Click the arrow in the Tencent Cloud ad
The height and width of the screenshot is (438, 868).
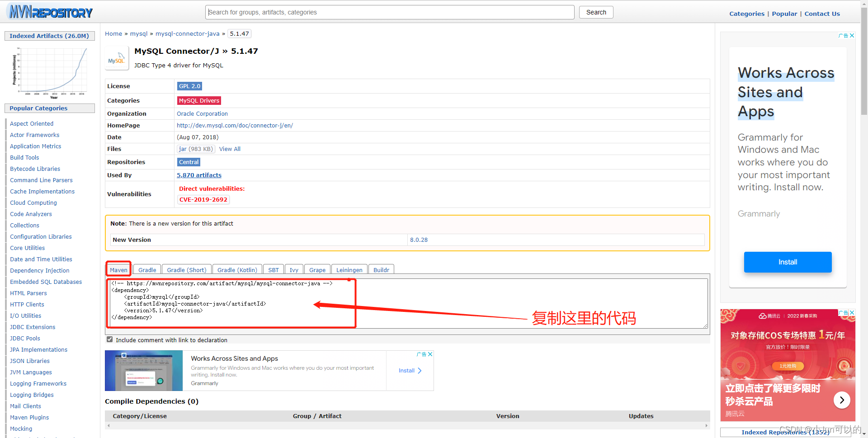click(842, 400)
